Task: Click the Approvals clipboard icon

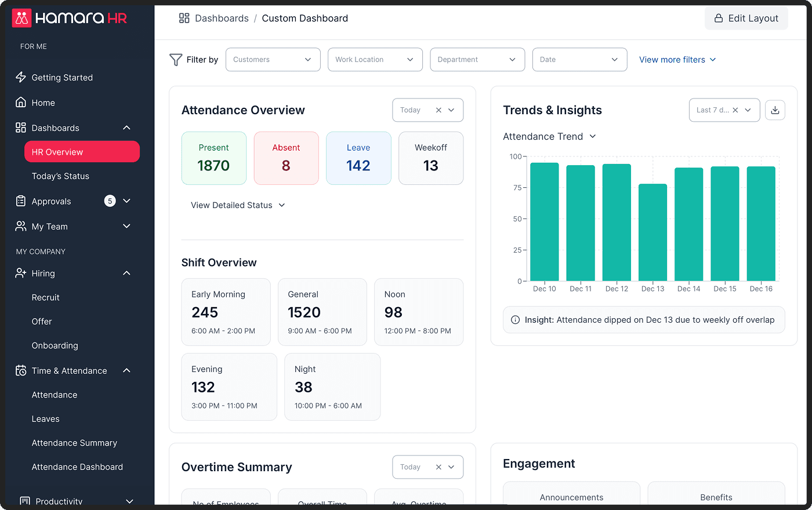Action: point(21,201)
